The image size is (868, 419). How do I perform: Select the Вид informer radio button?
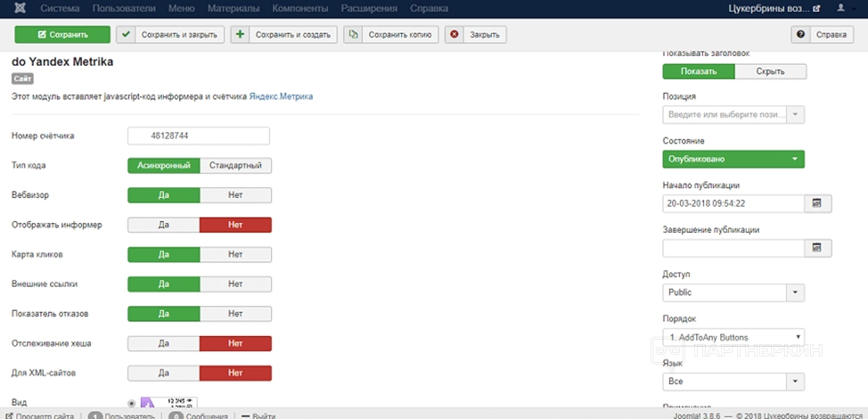click(131, 403)
